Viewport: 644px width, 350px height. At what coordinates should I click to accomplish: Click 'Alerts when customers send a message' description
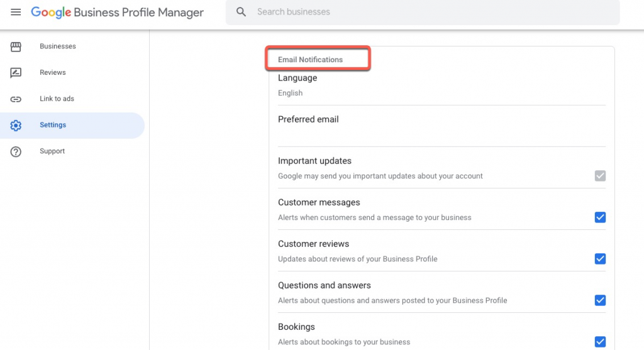pos(375,217)
